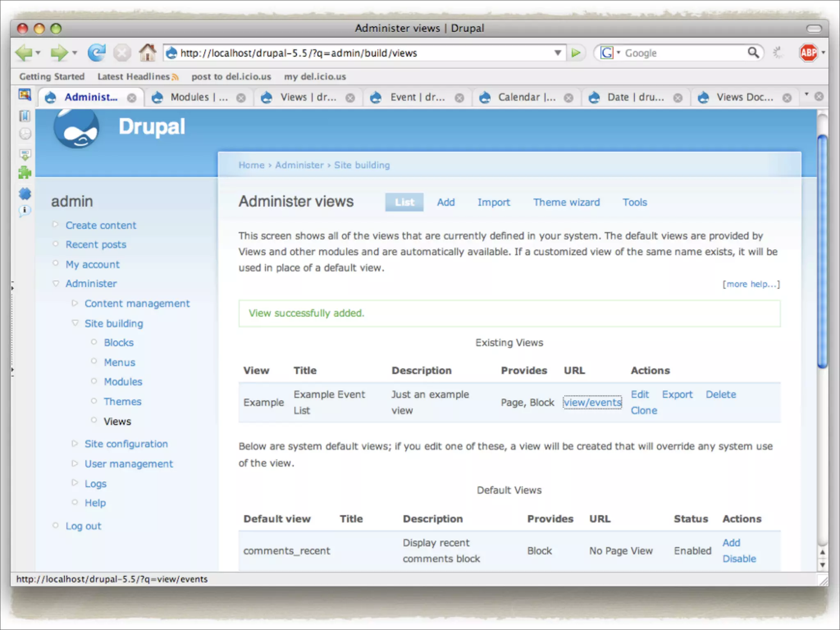Click the Home breadcrumb link
The image size is (840, 630).
[x=251, y=165]
